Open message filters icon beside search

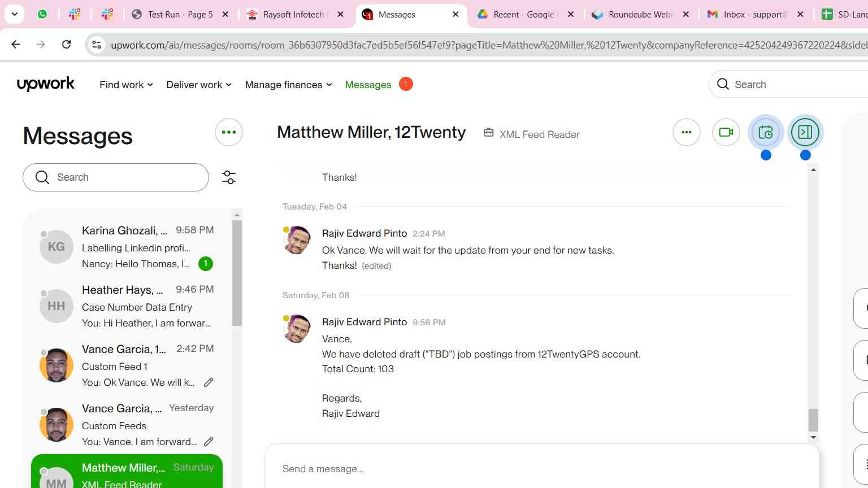229,177
